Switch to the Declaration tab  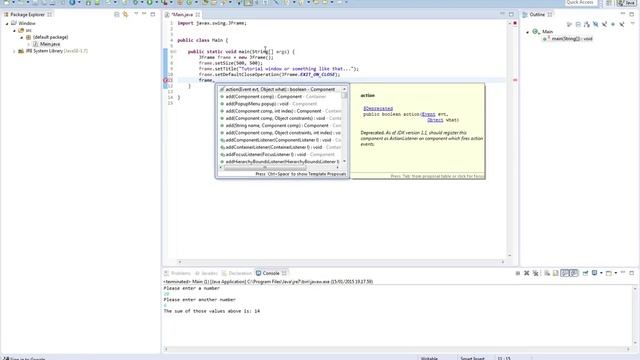point(237,273)
